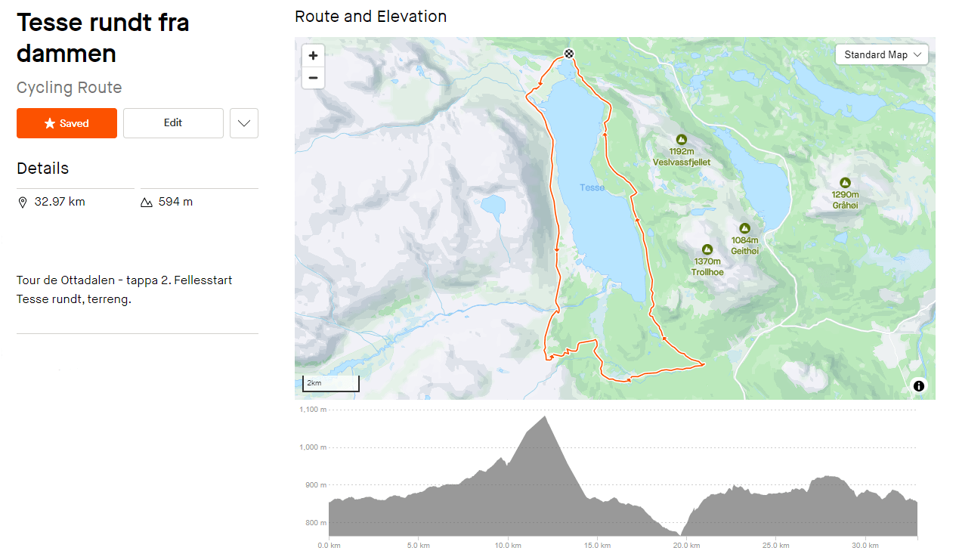Image resolution: width=959 pixels, height=560 pixels.
Task: Click the distance pin icon
Action: [x=23, y=203]
